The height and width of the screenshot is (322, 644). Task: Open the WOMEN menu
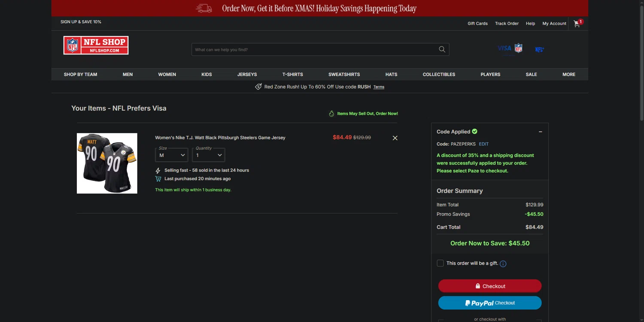[x=167, y=74]
